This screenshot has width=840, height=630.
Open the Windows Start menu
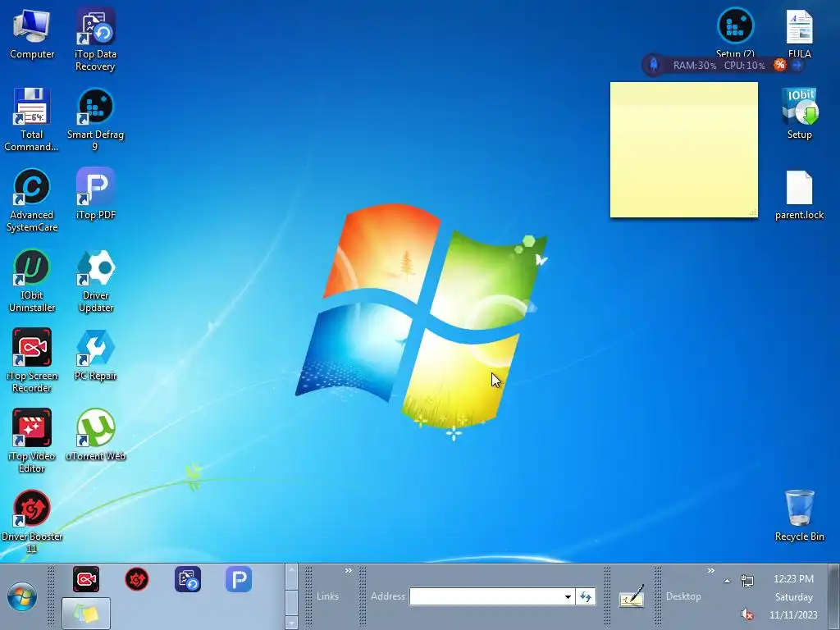pyautogui.click(x=22, y=597)
